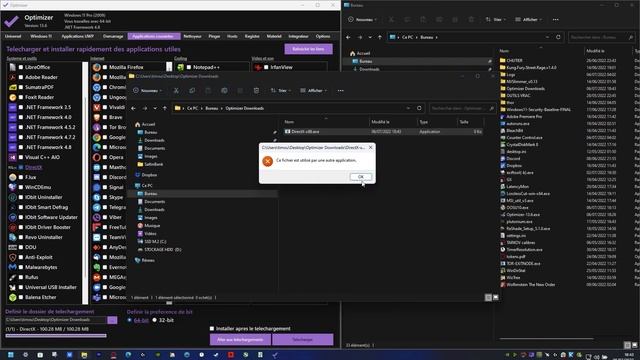Expand recent locations in Optimizer Downloads window
The height and width of the screenshot is (360, 640).
click(x=155, y=108)
